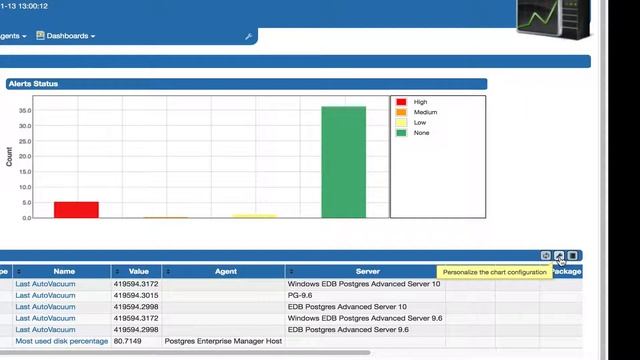Open the Most used disk percentage link

62,341
